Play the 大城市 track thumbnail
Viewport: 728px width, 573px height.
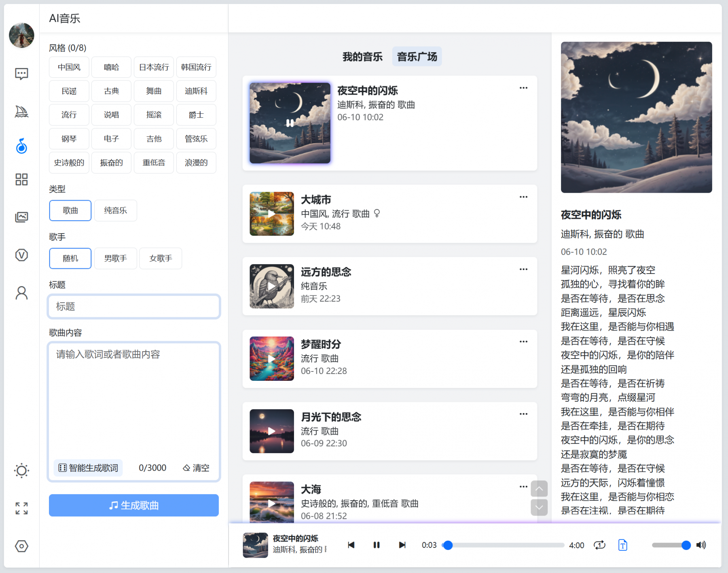pyautogui.click(x=272, y=214)
